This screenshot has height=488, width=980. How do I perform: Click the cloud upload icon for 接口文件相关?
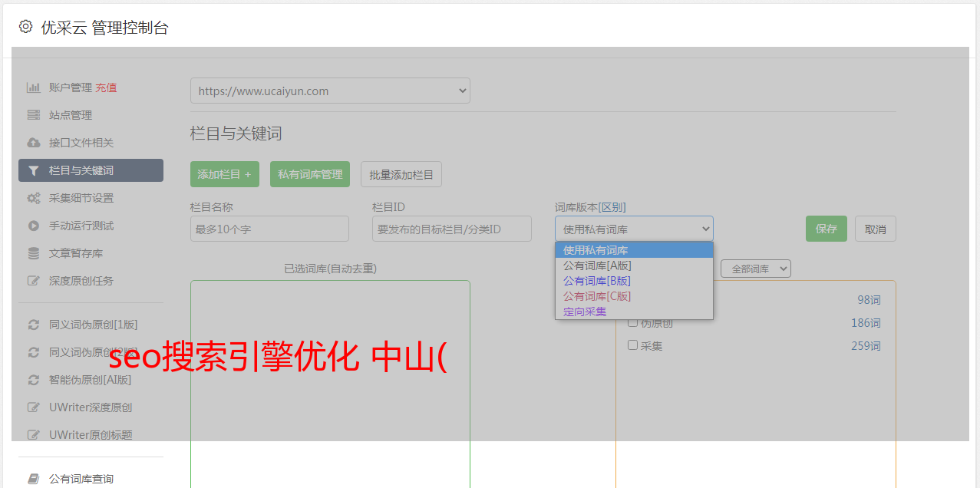click(x=33, y=143)
